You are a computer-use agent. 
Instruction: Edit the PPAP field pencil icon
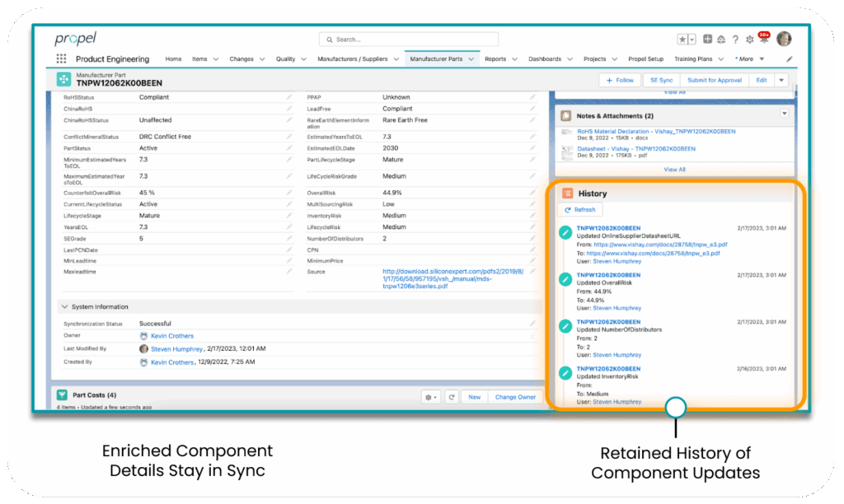point(532,97)
